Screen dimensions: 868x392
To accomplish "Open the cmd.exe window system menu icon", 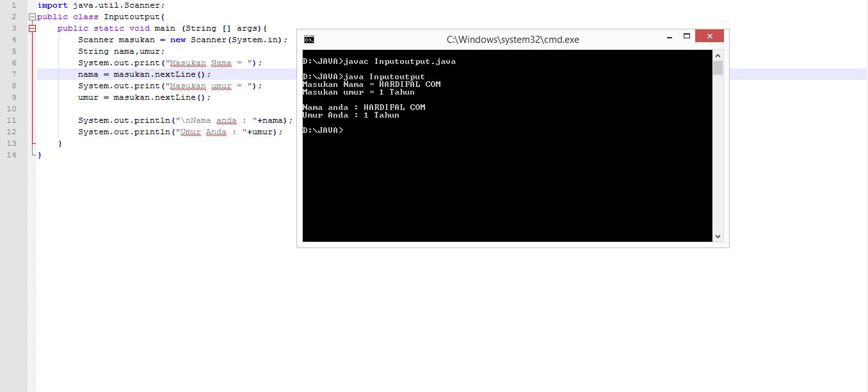I will (x=309, y=39).
